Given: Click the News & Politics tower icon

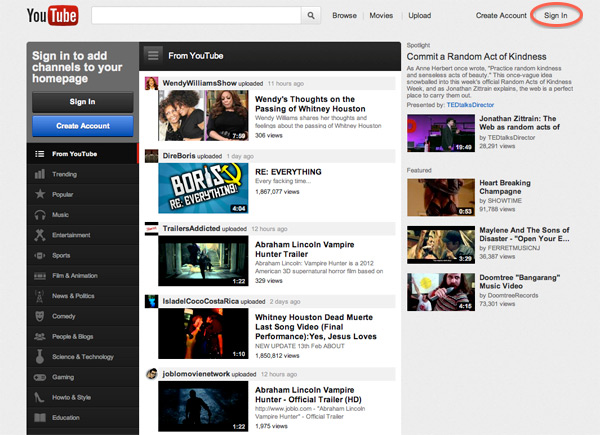Looking at the screenshot, I should [39, 296].
